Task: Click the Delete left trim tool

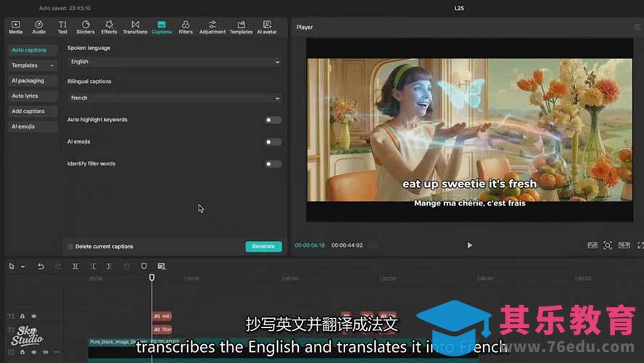Action: pyautogui.click(x=93, y=266)
